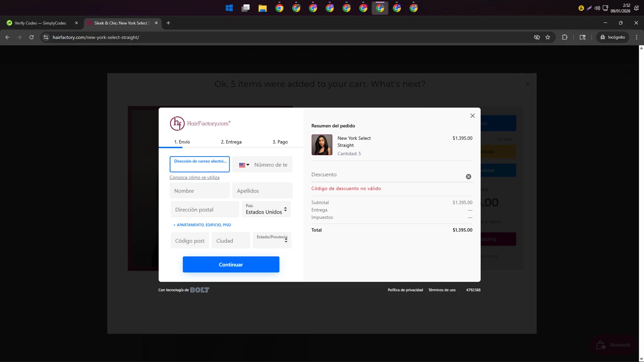Close the Sleek & Chic browser tab
Image resolution: width=644 pixels, height=362 pixels.
coord(156,23)
